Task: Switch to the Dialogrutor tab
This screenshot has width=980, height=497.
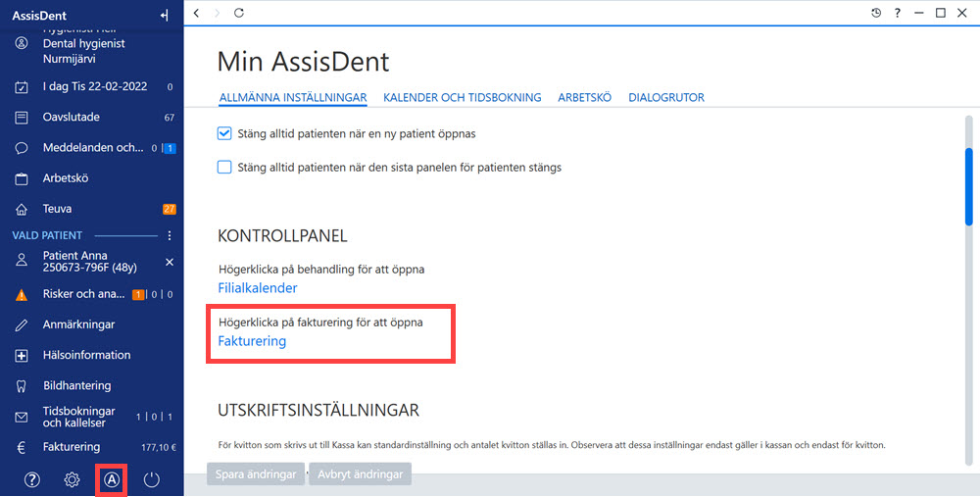Action: pos(666,97)
